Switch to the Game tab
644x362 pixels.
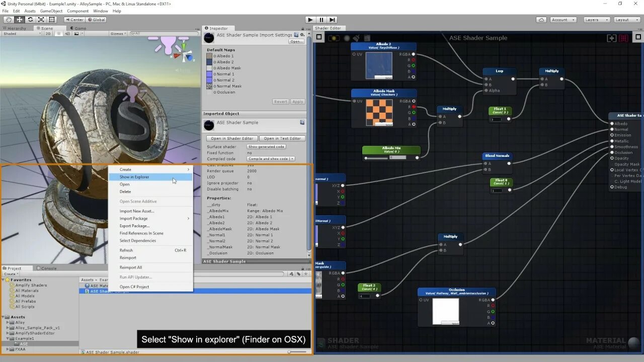[x=79, y=29]
